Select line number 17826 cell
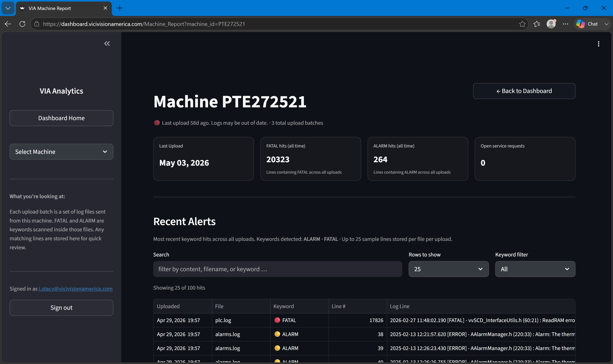 (358, 320)
